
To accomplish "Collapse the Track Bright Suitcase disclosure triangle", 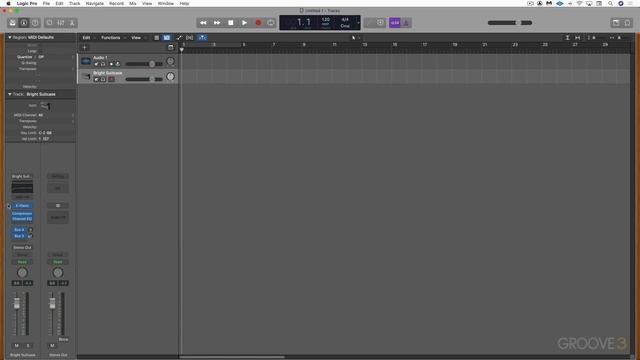I will (x=10, y=94).
